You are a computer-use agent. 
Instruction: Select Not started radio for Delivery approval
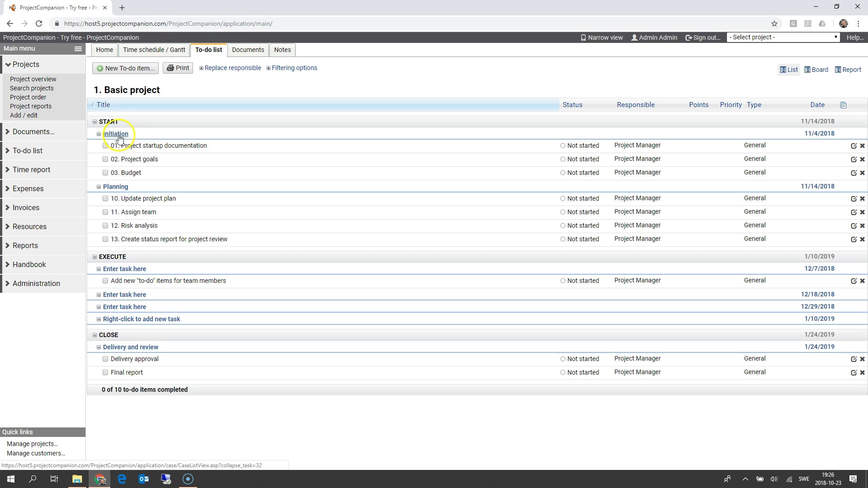pos(563,359)
